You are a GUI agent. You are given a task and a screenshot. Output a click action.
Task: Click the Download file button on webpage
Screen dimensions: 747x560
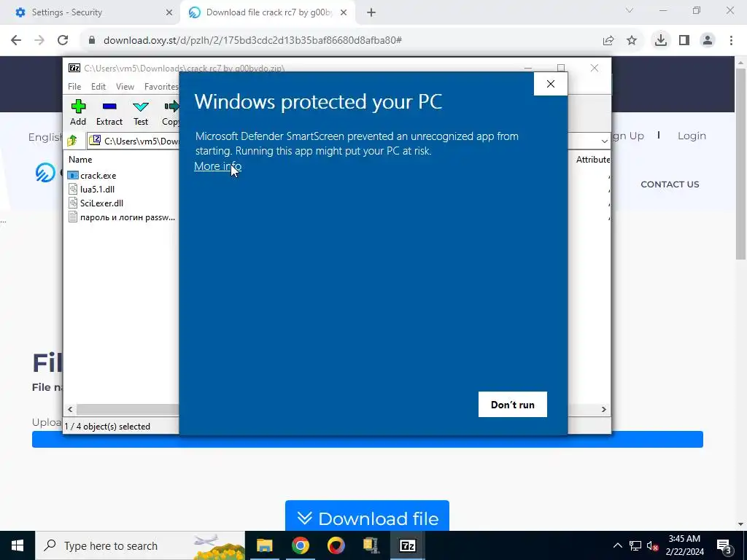tap(367, 516)
